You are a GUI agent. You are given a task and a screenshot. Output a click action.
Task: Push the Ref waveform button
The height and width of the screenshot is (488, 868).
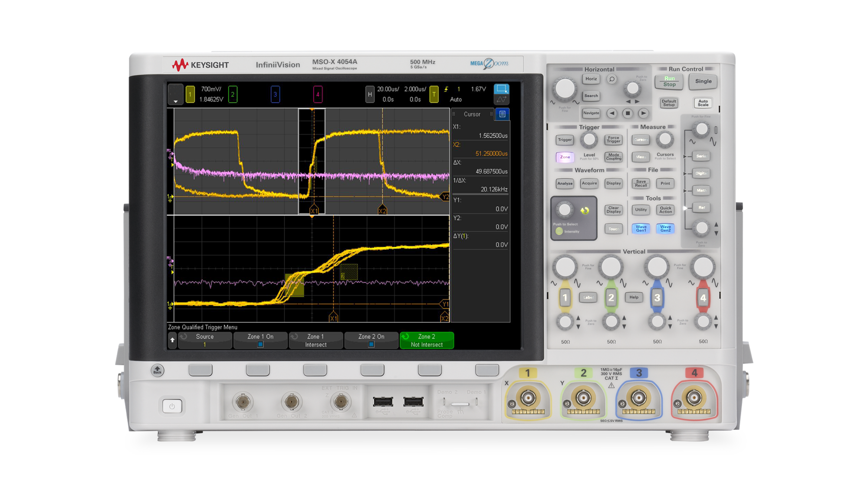701,208
